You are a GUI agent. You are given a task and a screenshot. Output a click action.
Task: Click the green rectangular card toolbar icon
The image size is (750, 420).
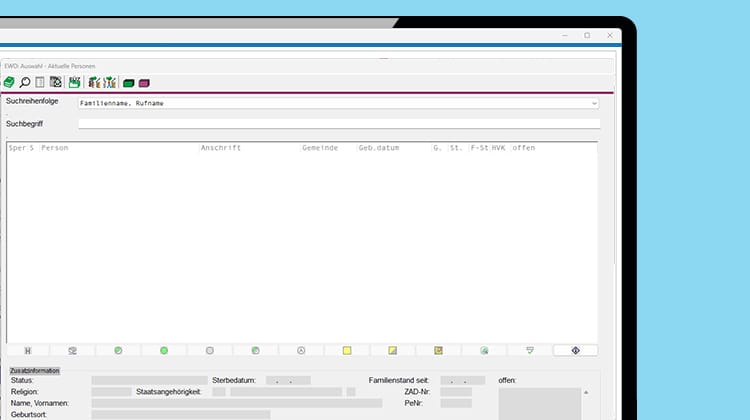click(128, 83)
